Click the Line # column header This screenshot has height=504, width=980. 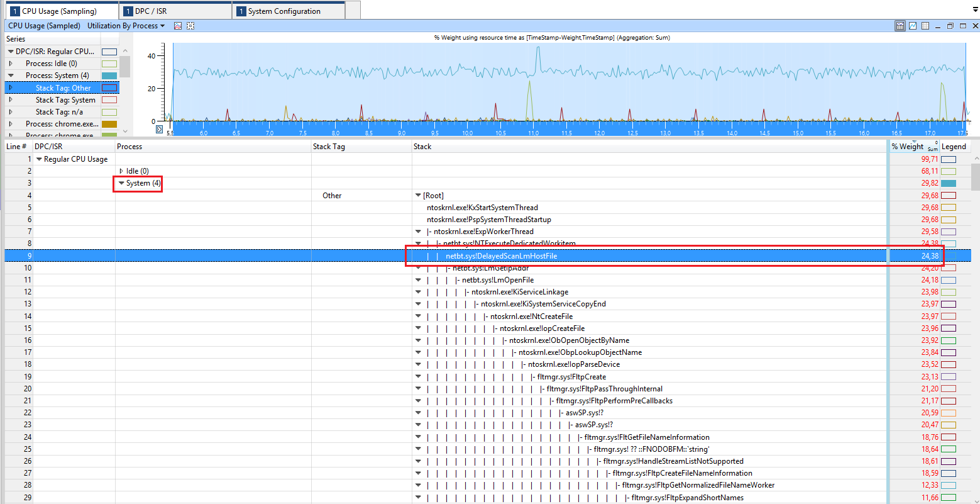point(18,147)
